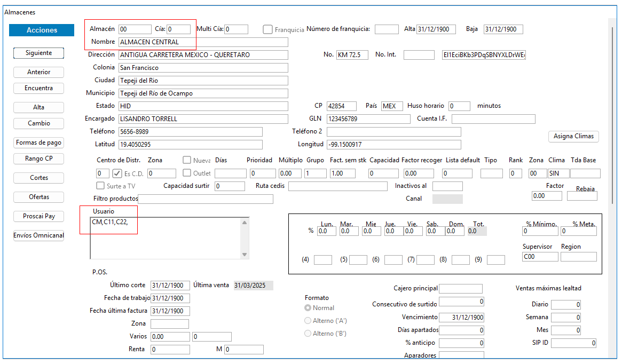Viewport: 622px width, 364px height.
Task: Toggle the Surte a TV checkbox
Action: click(x=100, y=186)
